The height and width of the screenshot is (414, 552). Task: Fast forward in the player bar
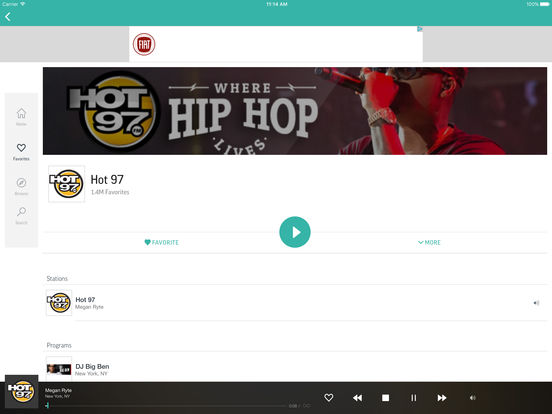coord(442,398)
